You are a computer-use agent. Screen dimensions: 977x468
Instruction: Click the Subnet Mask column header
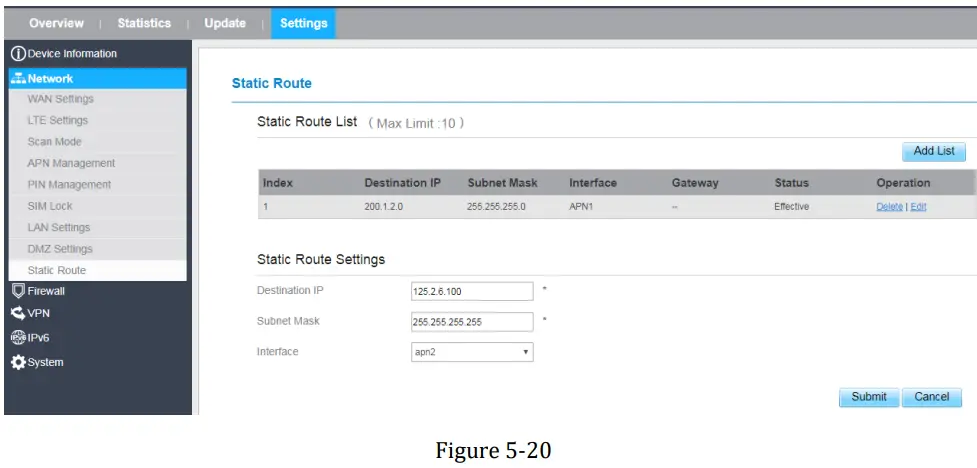pos(502,183)
